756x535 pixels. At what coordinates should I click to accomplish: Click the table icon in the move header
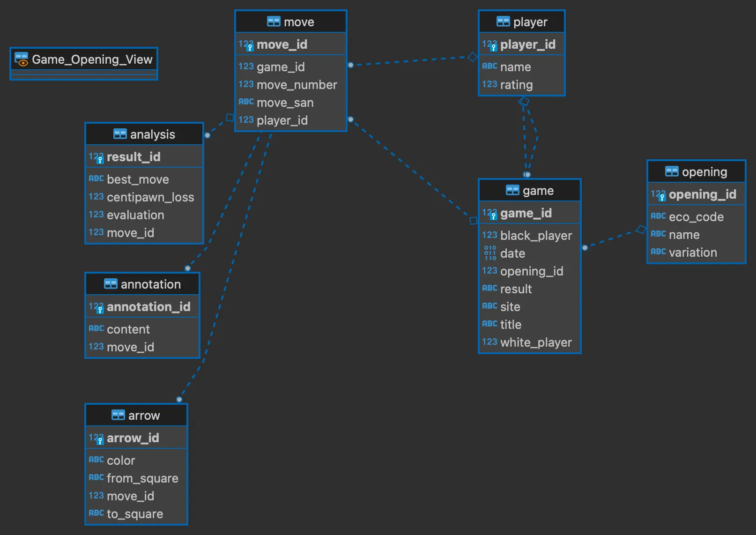[274, 22]
